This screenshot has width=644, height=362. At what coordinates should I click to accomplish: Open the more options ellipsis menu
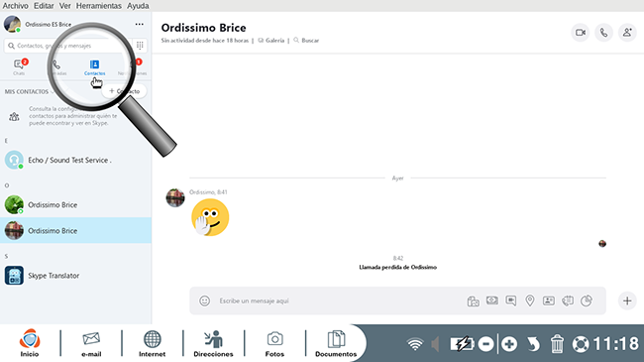point(140,24)
